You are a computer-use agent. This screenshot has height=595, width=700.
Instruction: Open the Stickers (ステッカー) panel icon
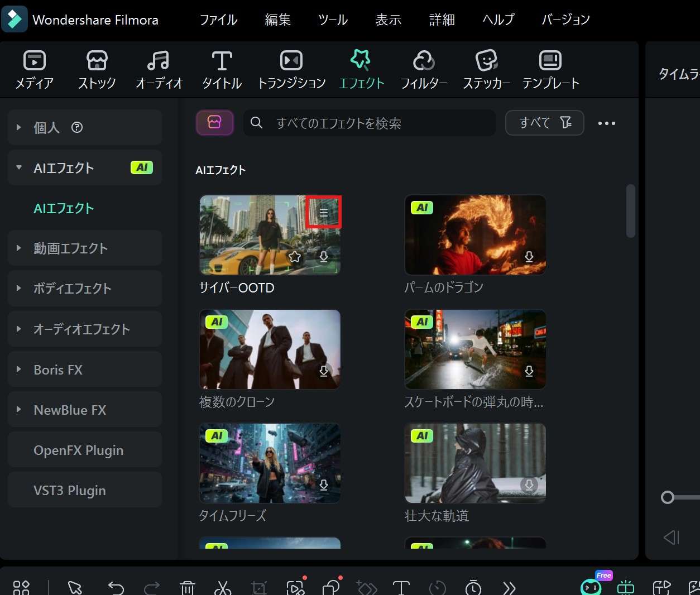(486, 60)
